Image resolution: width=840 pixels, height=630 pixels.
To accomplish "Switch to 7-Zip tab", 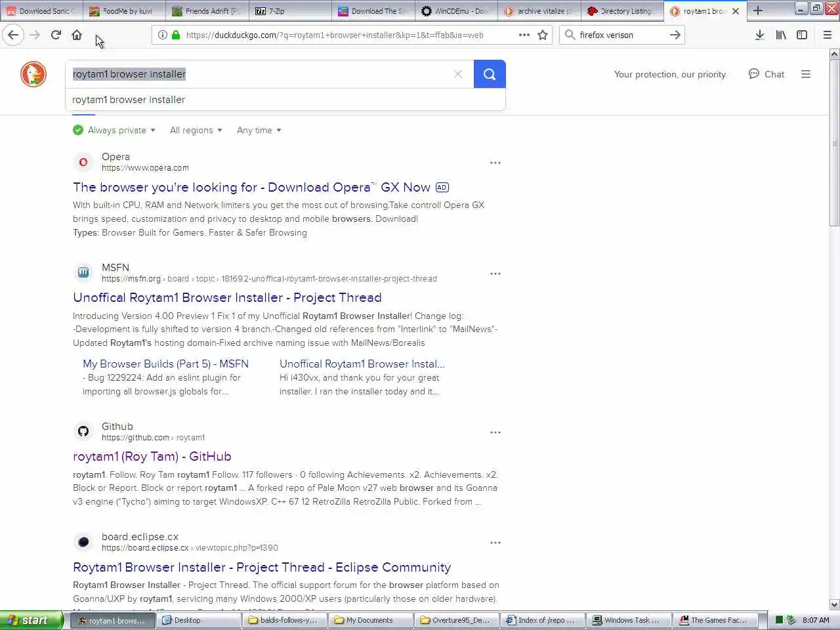I will point(289,10).
